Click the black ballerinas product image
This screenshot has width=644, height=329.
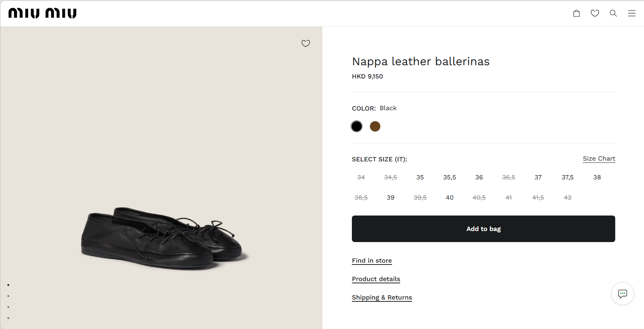(162, 238)
